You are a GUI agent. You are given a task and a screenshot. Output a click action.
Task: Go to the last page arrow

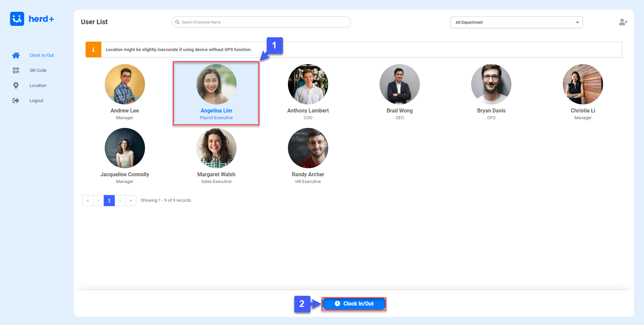[x=131, y=200]
